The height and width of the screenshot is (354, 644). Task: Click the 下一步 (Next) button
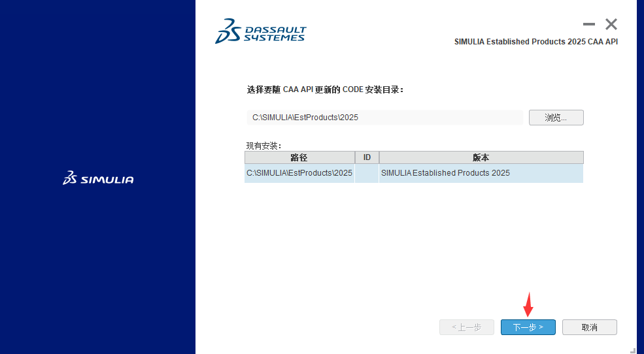pos(528,327)
